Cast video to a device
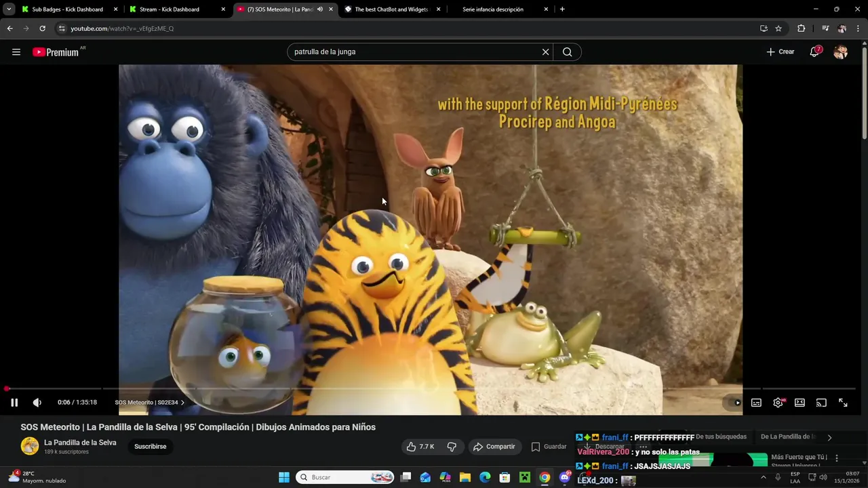Viewport: 868px width, 488px height. tap(821, 403)
